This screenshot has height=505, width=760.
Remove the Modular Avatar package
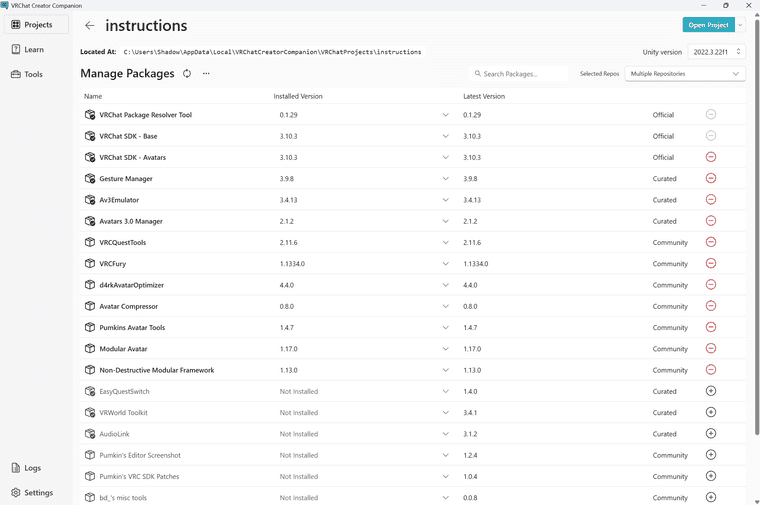(711, 349)
